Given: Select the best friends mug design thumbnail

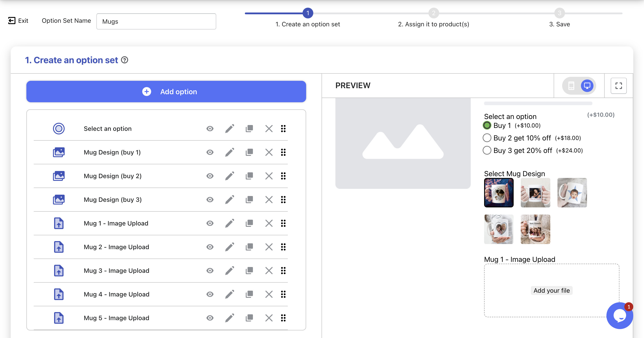Looking at the screenshot, I should point(535,229).
